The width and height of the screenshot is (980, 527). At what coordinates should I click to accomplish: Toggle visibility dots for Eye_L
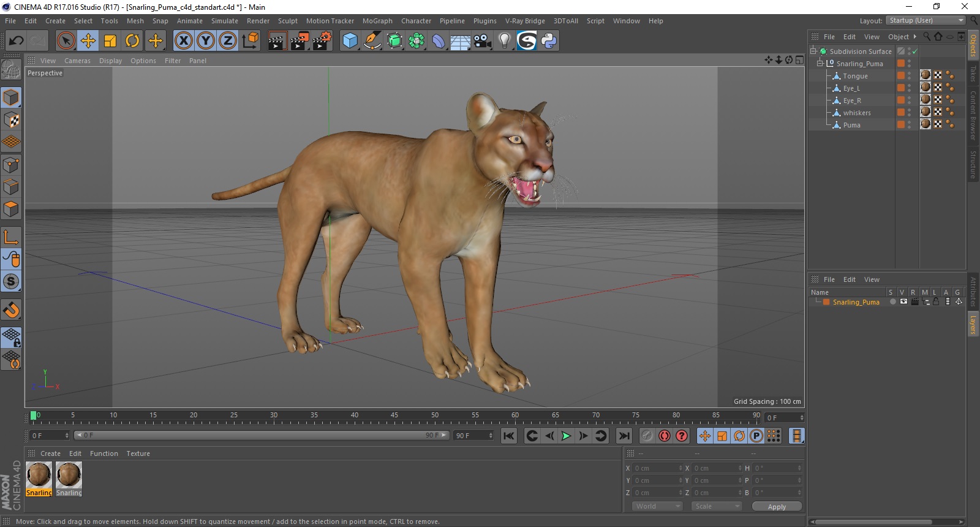pyautogui.click(x=909, y=88)
